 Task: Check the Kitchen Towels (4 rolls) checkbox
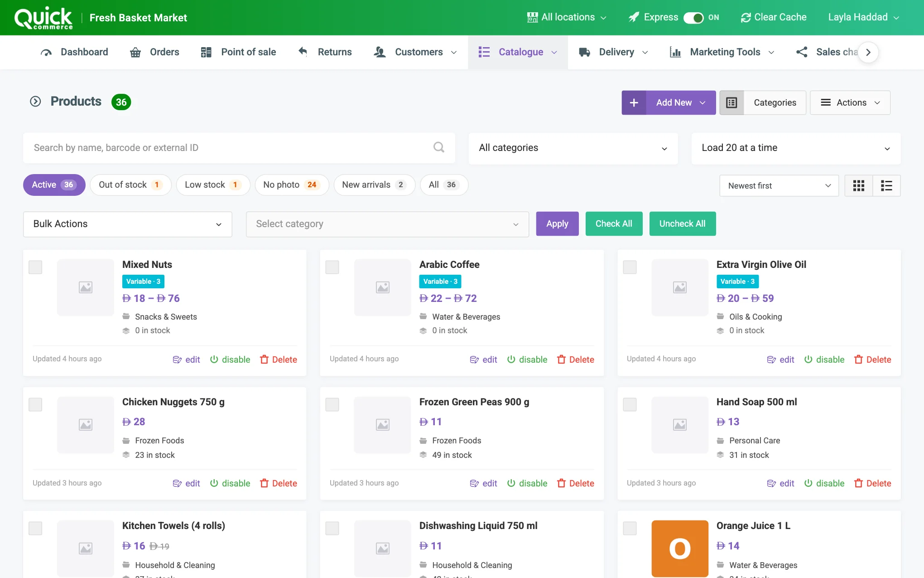click(x=35, y=528)
